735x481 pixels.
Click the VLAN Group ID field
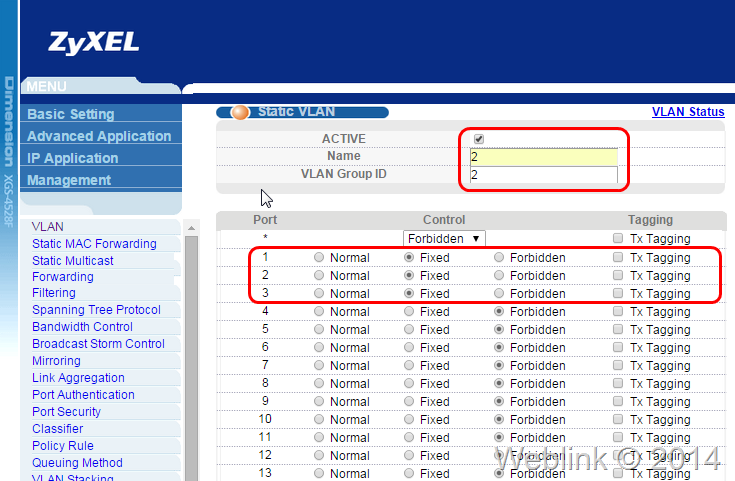click(x=544, y=175)
